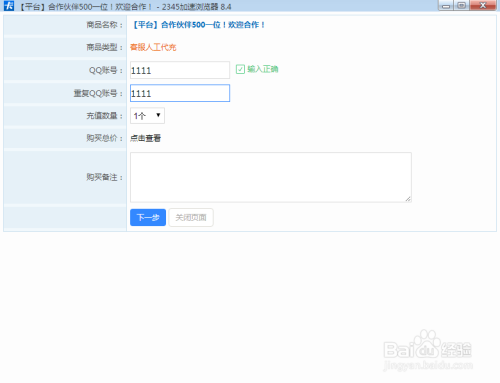Screen dimensions: 500x383
Task: Minimize the browser window
Action: tap(446, 6)
